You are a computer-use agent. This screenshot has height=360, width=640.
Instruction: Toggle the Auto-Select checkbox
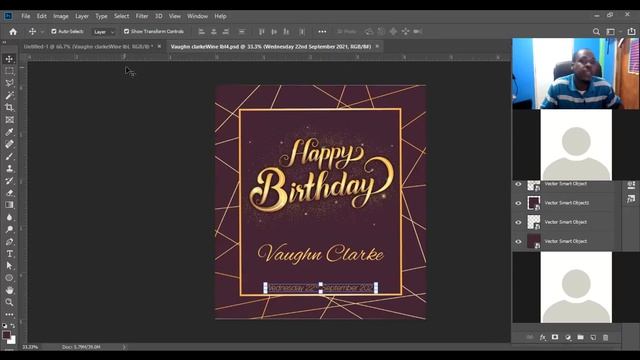[53, 31]
